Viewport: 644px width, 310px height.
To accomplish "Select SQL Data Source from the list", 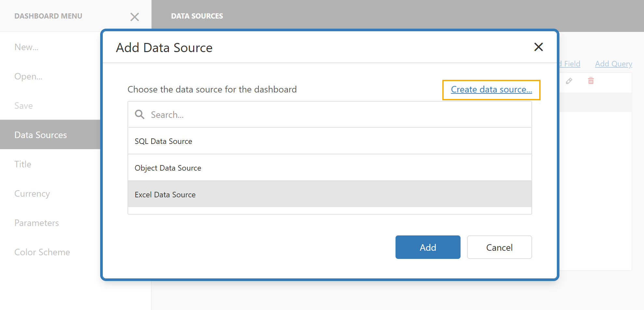I will point(163,141).
